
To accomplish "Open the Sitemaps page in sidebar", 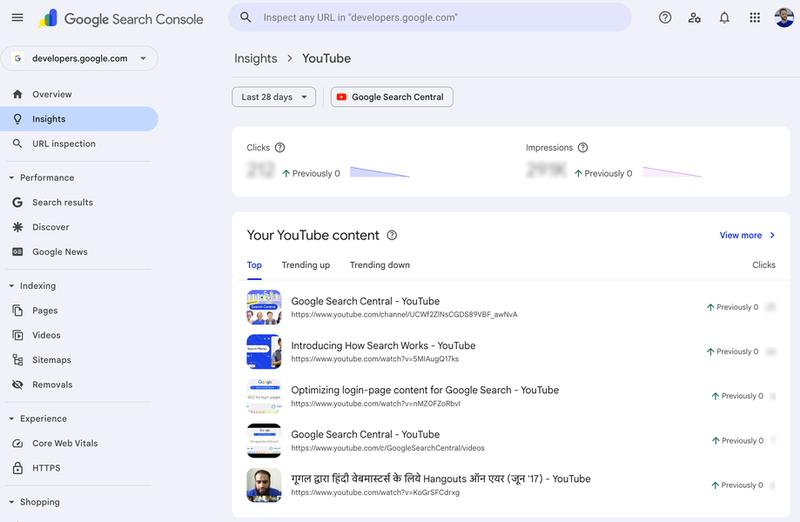I will coord(79,360).
